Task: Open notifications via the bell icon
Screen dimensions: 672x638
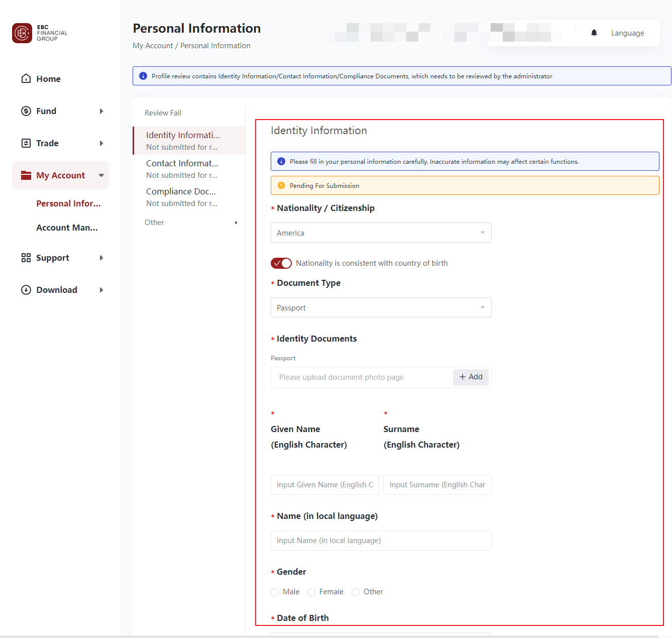Action: tap(594, 33)
